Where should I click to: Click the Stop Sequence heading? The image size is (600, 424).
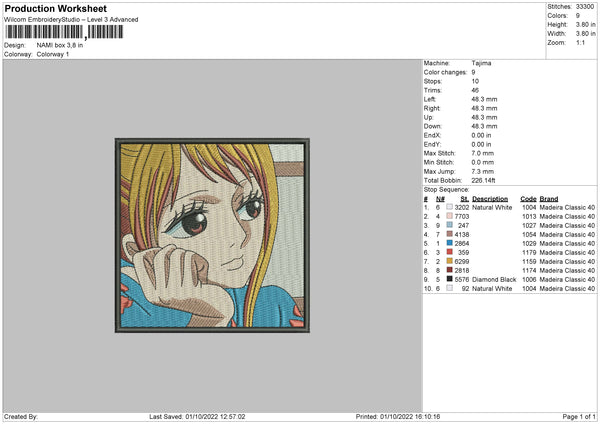click(446, 190)
